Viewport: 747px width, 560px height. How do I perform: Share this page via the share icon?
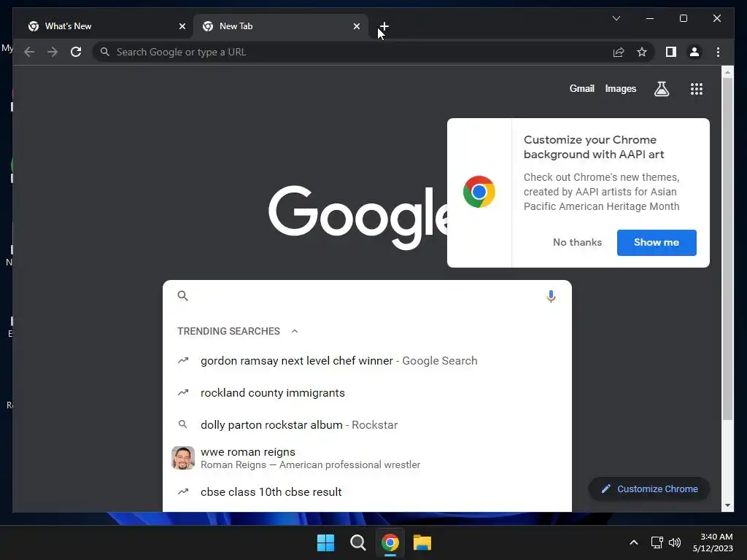[x=619, y=52]
